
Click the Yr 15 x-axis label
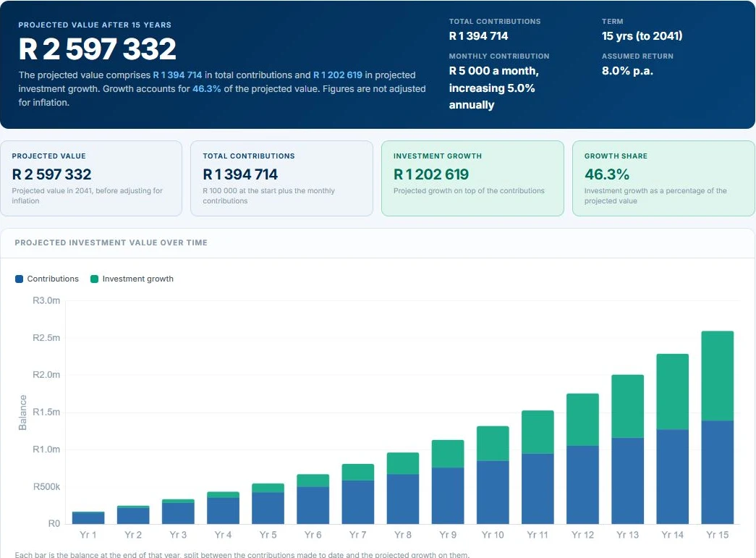[x=718, y=535]
